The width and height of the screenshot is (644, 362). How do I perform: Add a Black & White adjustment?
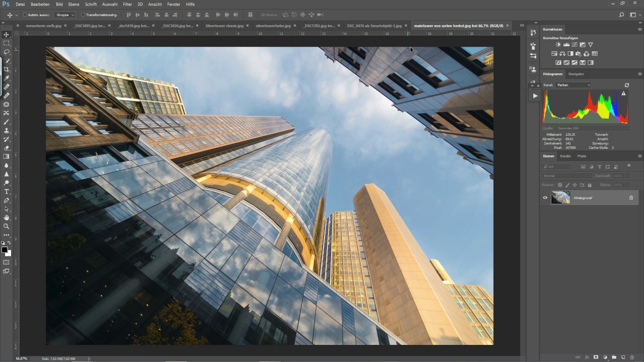point(570,54)
